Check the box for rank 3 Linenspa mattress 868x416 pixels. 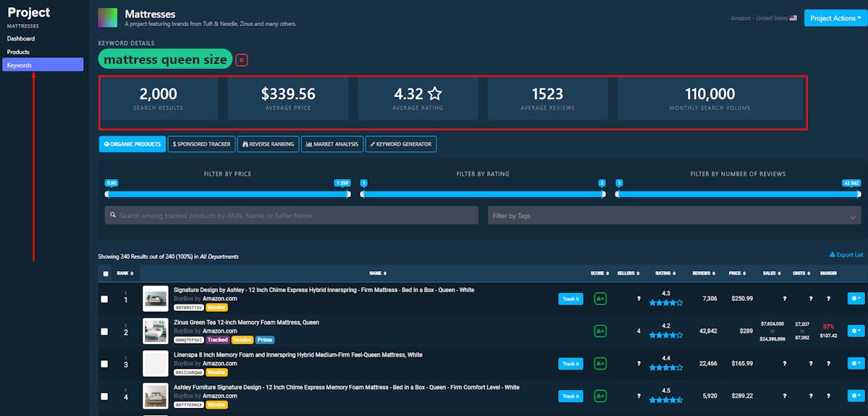click(x=105, y=364)
